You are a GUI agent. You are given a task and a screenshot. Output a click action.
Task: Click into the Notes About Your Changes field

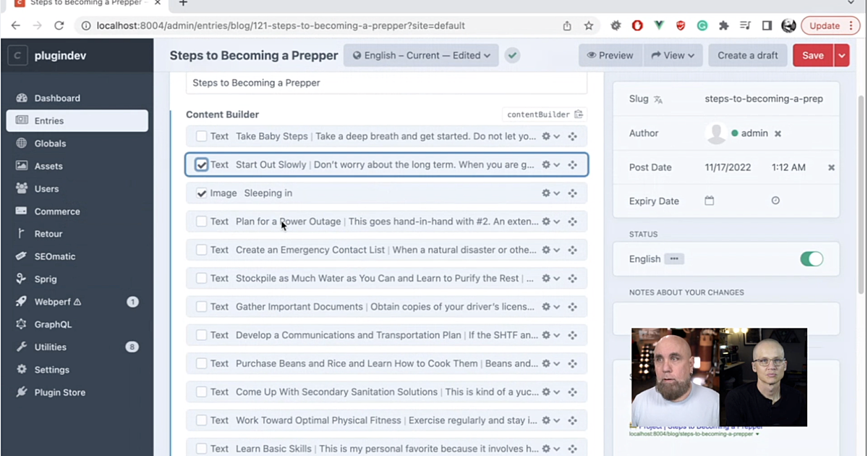tap(726, 318)
